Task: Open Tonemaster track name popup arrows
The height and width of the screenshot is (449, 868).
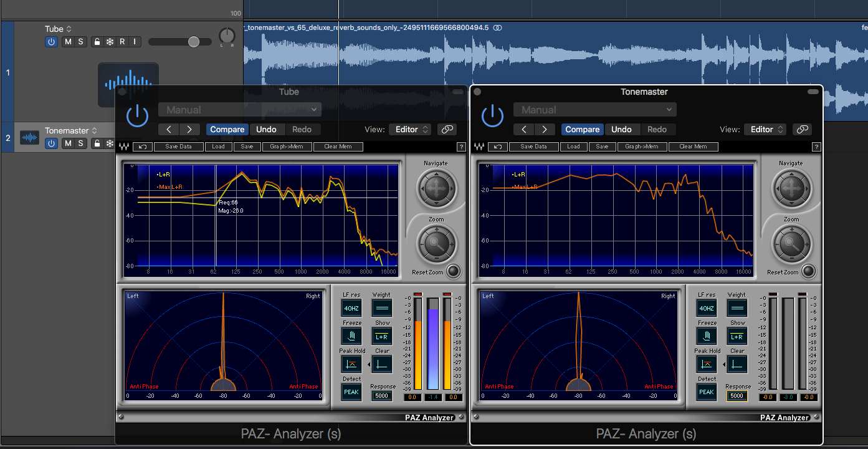Action: click(94, 131)
